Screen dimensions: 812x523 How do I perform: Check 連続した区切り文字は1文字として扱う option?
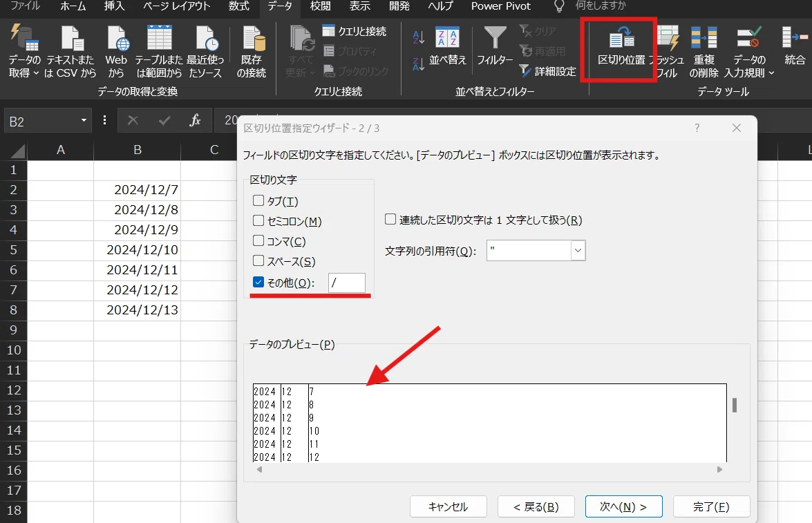point(390,220)
